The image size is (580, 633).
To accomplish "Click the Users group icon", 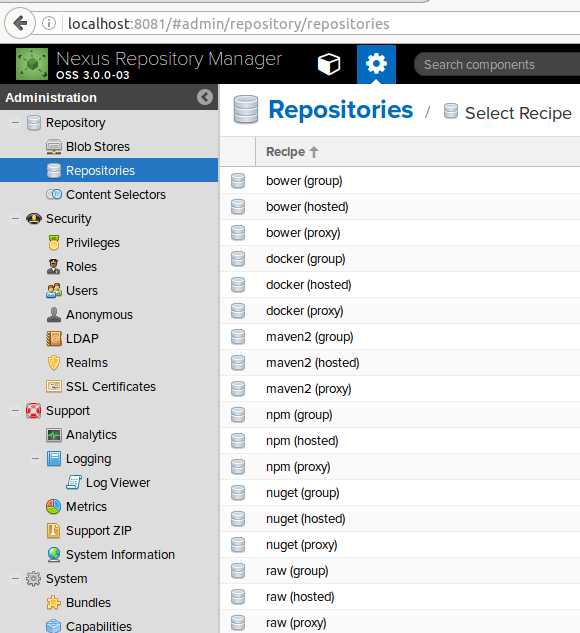I will [x=54, y=291].
